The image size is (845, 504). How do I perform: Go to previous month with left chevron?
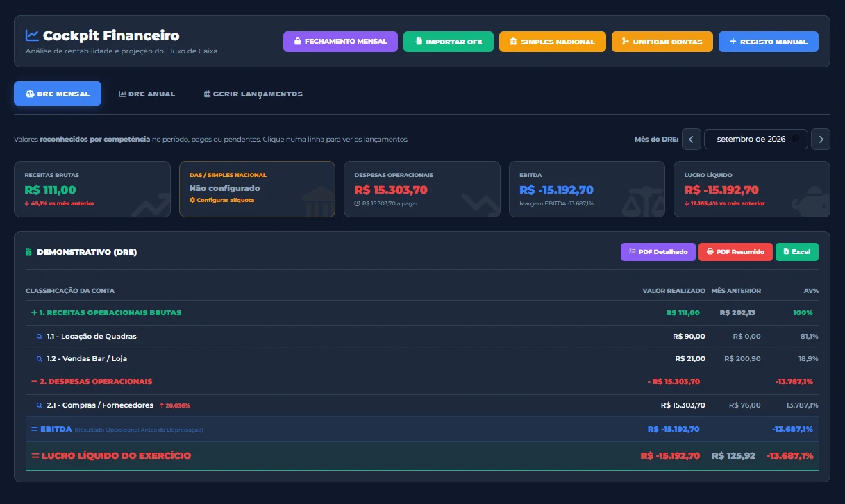691,139
